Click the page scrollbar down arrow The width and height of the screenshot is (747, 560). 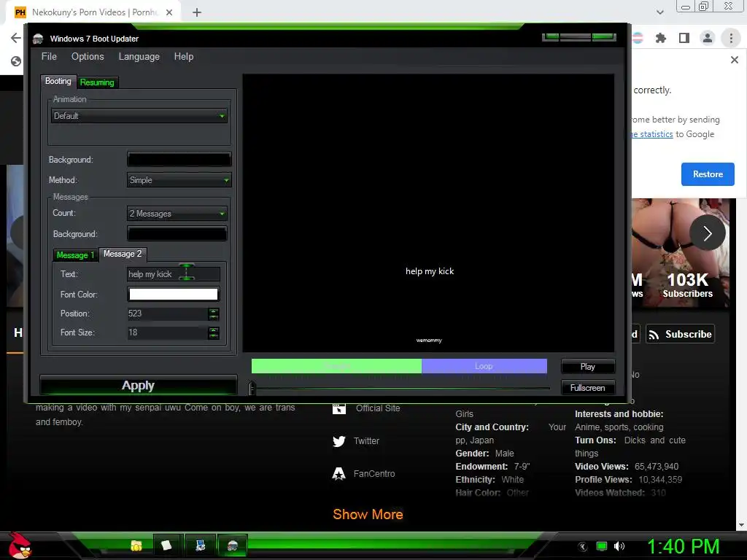pyautogui.click(x=741, y=525)
